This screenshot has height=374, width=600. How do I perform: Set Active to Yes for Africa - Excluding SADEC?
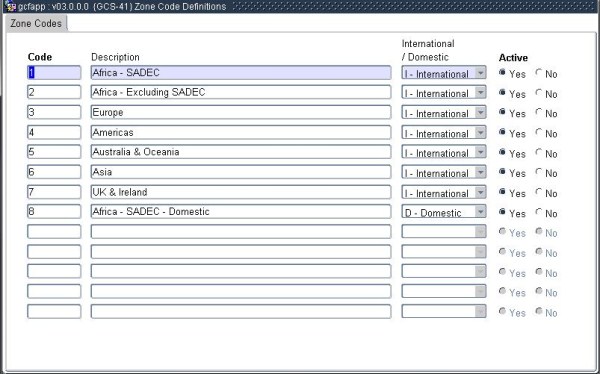[502, 92]
